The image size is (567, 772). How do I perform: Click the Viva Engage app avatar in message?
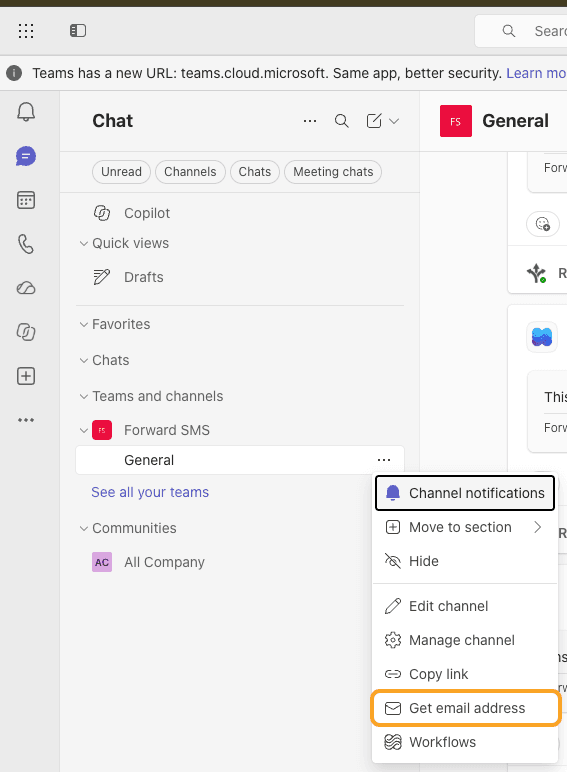(542, 337)
